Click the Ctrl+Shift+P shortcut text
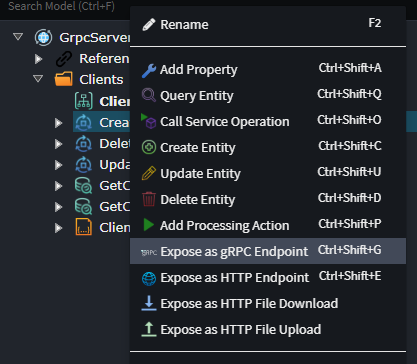Viewport: 417px width, 364px height. 350,224
